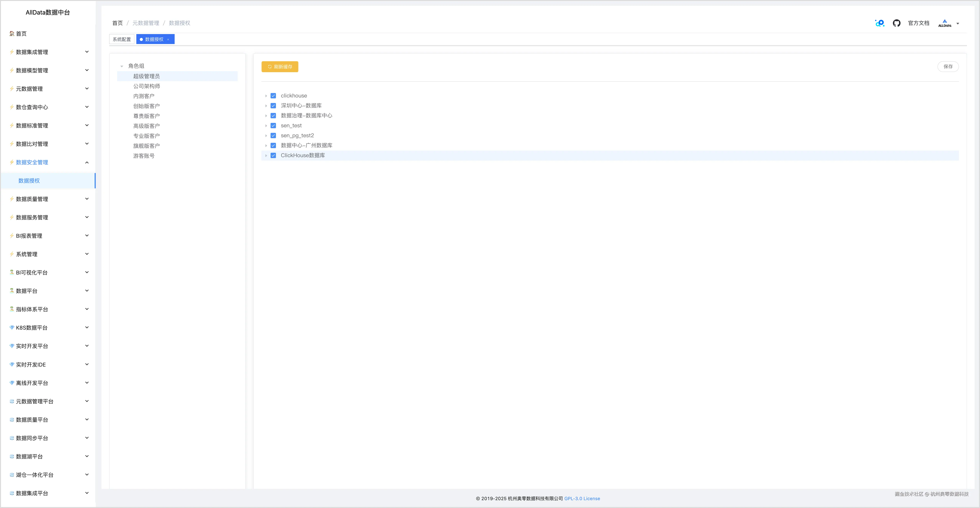Select the 公司架构师 role
Image resolution: width=980 pixels, height=508 pixels.
pyautogui.click(x=146, y=86)
